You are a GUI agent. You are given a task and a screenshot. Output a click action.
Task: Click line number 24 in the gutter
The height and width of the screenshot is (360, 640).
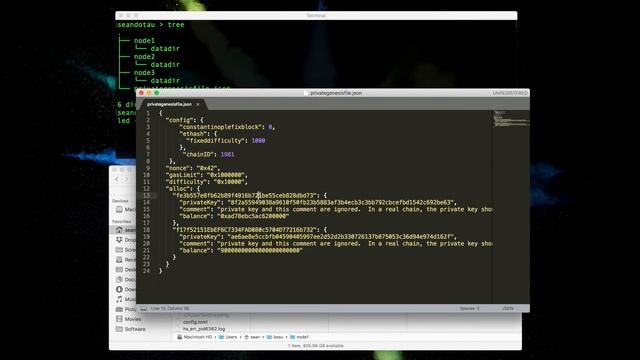147,271
